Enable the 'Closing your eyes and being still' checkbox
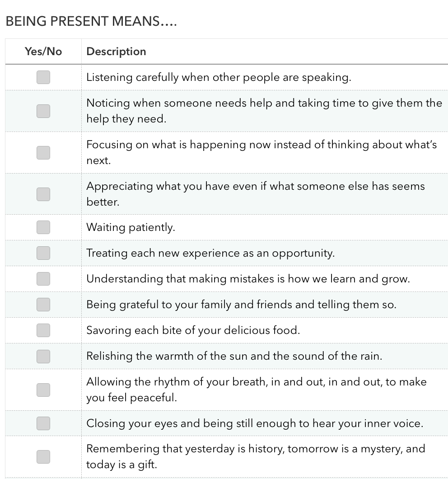 pyautogui.click(x=43, y=423)
